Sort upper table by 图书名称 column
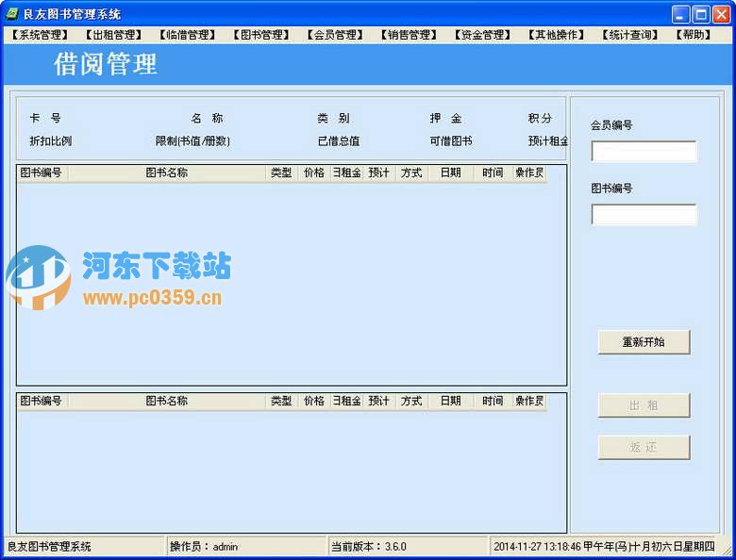 pos(167,173)
